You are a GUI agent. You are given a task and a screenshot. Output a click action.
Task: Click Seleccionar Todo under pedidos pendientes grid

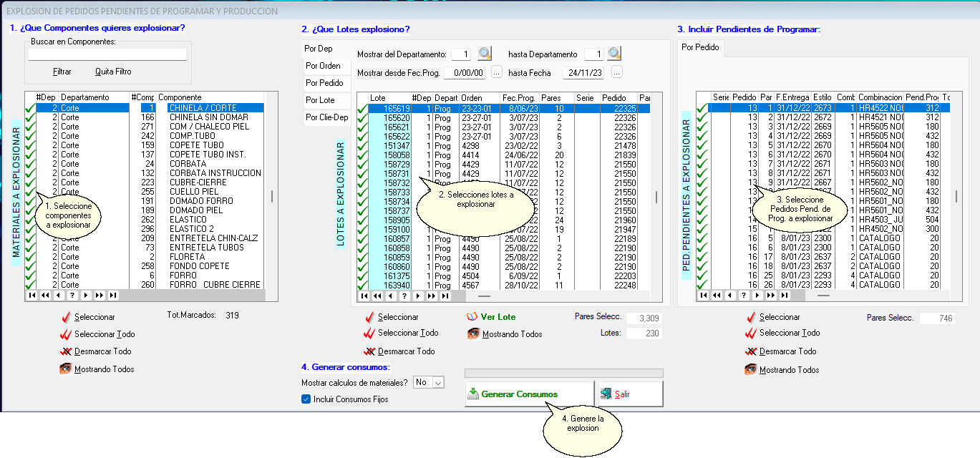(x=782, y=333)
